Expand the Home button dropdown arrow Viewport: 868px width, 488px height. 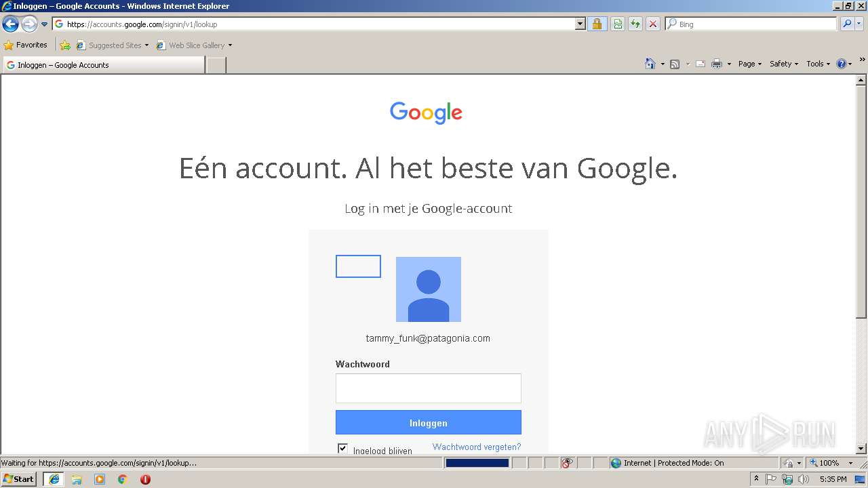click(x=663, y=64)
